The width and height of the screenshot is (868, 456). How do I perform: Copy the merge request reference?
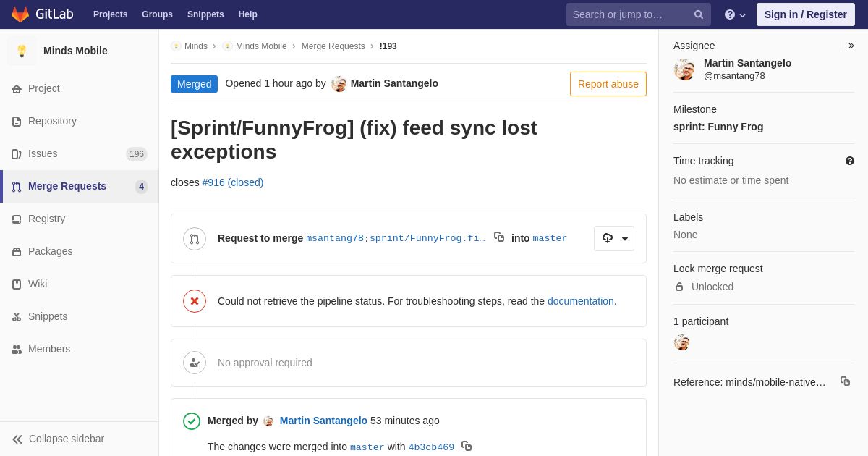(845, 381)
